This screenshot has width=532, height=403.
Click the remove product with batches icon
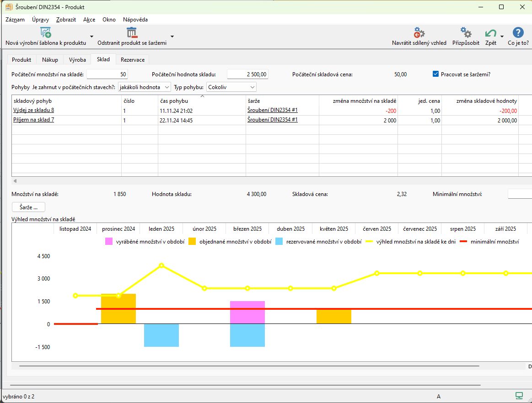pyautogui.click(x=132, y=32)
